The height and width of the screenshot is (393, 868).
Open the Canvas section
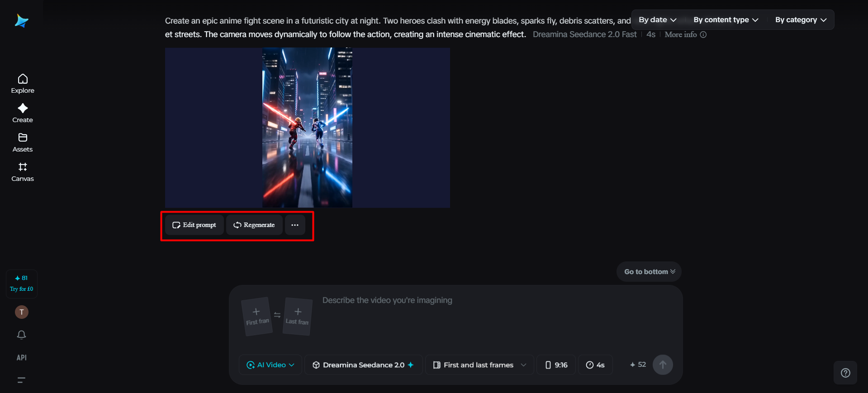23,172
